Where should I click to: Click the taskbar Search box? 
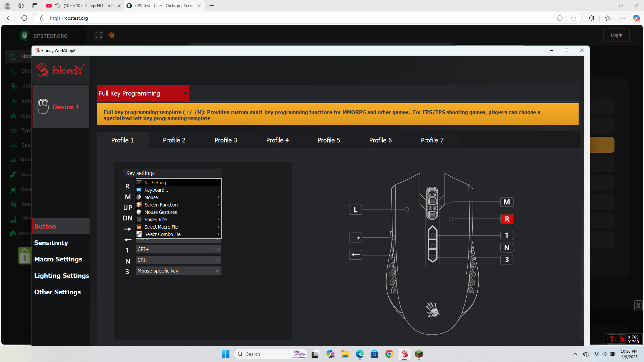[271, 354]
